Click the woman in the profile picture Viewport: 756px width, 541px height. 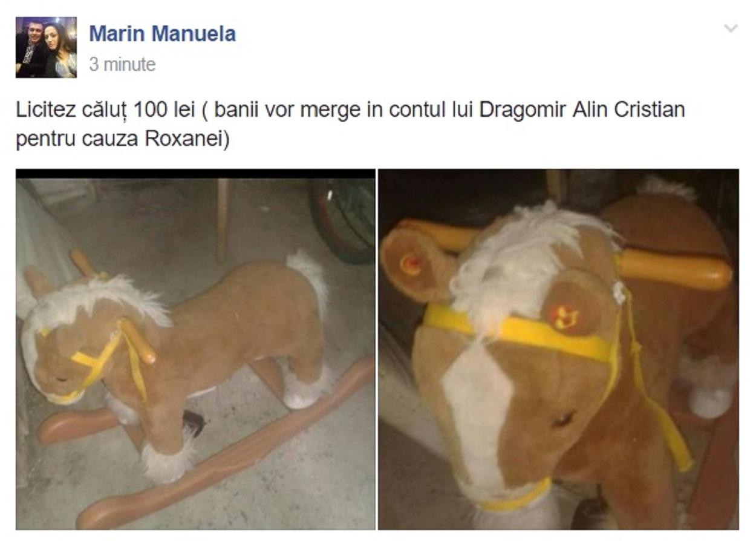(60, 51)
